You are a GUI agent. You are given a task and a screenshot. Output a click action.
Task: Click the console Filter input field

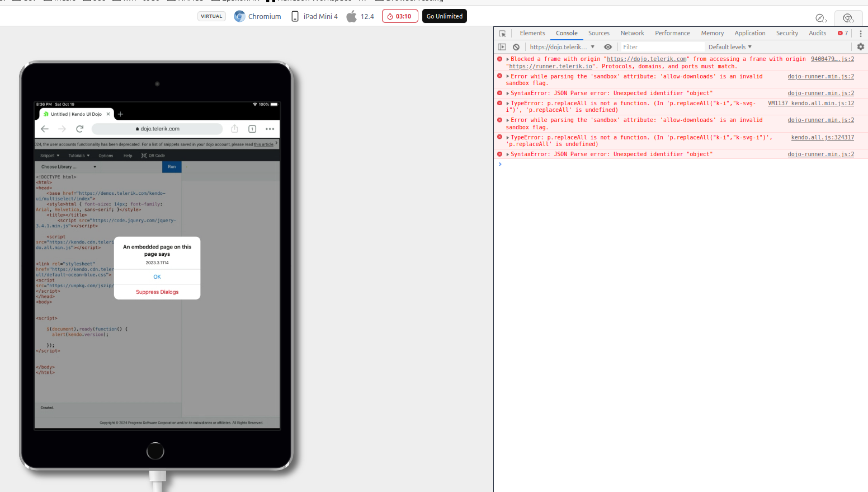click(662, 47)
